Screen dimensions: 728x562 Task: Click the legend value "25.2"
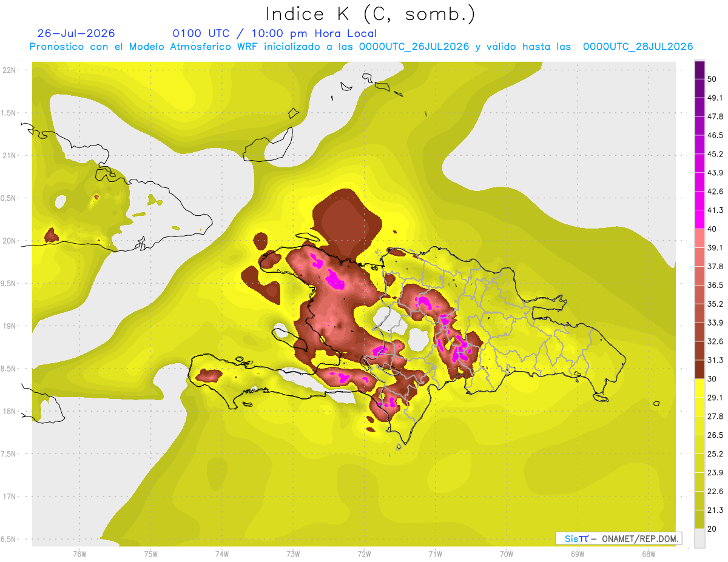click(x=715, y=453)
